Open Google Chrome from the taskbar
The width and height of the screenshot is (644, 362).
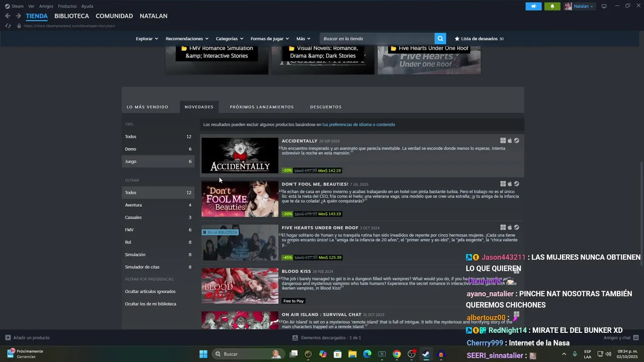(396, 354)
